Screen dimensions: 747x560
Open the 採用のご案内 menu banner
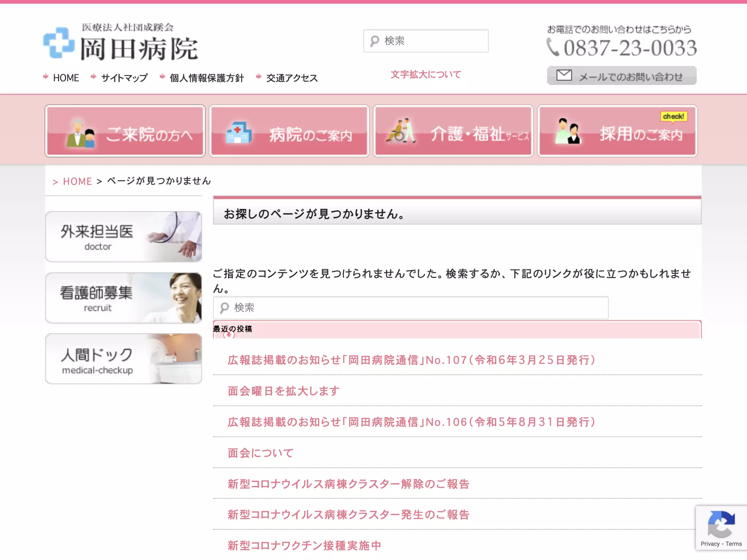point(618,131)
